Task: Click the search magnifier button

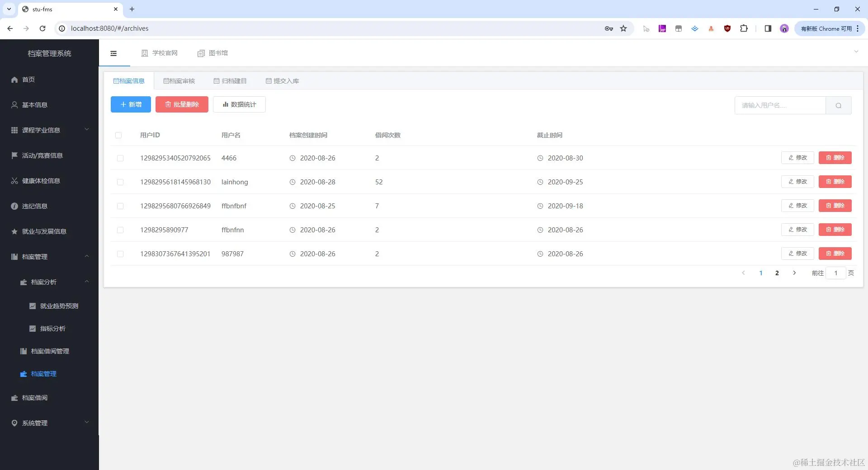Action: click(839, 105)
